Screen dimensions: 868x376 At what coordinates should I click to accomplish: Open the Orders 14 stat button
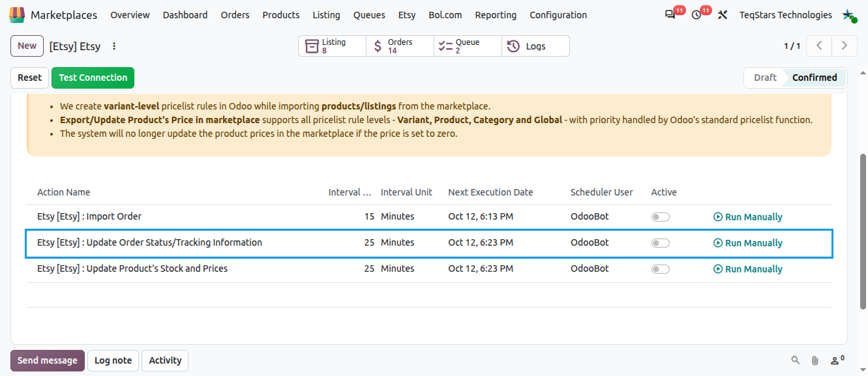400,46
